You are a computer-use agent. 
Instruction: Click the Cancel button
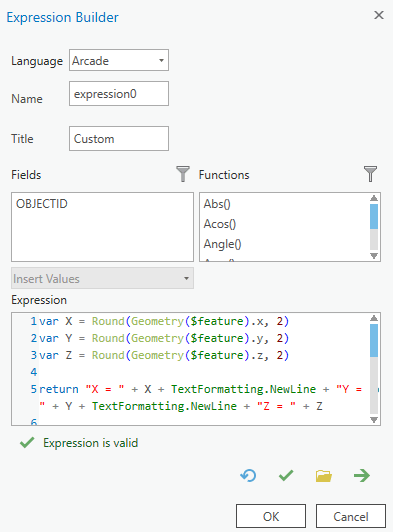coord(351,516)
